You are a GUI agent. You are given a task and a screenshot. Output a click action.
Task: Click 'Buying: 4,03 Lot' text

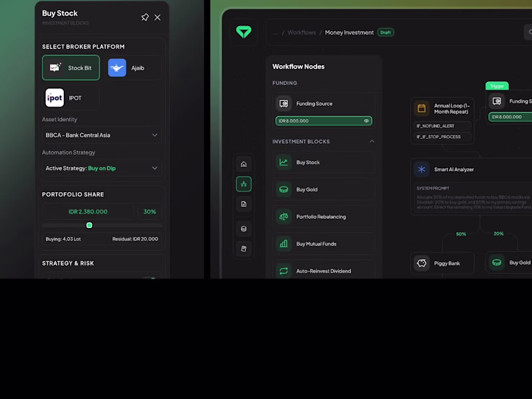(x=63, y=239)
